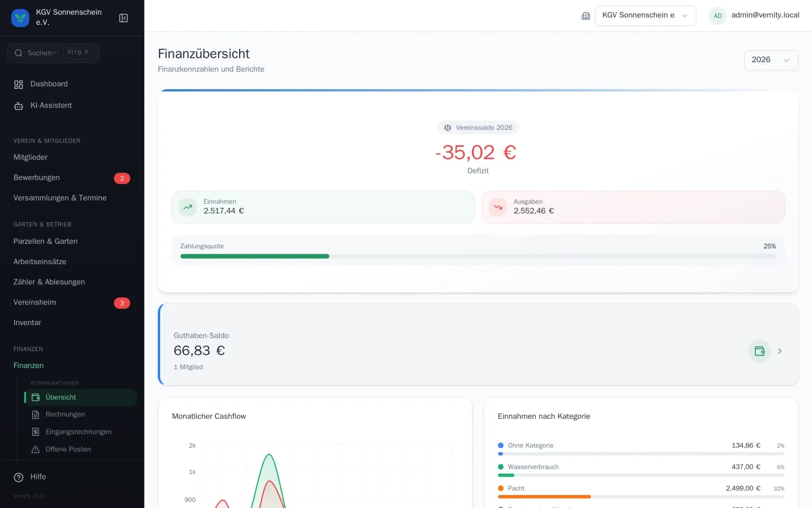Open the 2026 year selector
The width and height of the screenshot is (812, 508).
coord(771,60)
